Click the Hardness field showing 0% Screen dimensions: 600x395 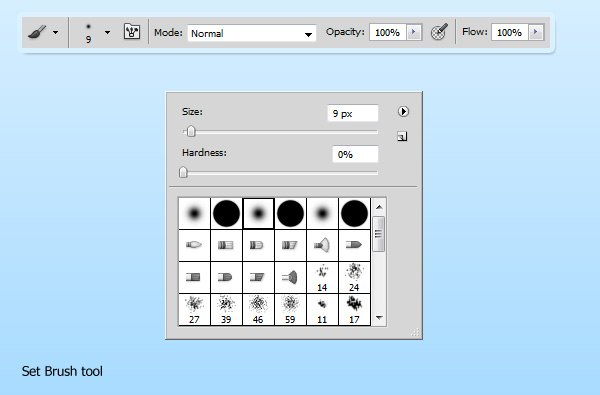[x=355, y=154]
